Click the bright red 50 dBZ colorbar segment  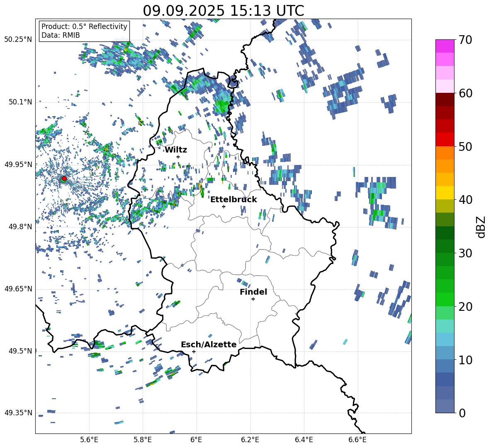click(445, 140)
